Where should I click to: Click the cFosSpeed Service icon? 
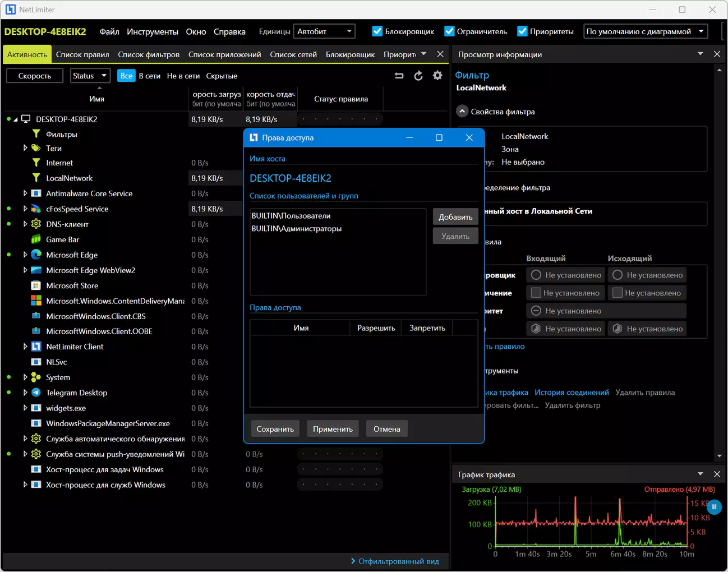pos(36,209)
